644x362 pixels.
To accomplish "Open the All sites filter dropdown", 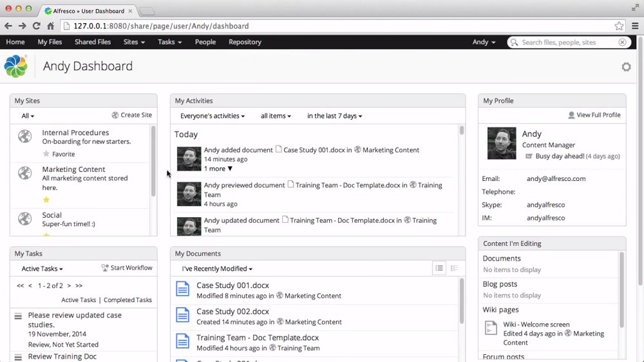I will 28,116.
